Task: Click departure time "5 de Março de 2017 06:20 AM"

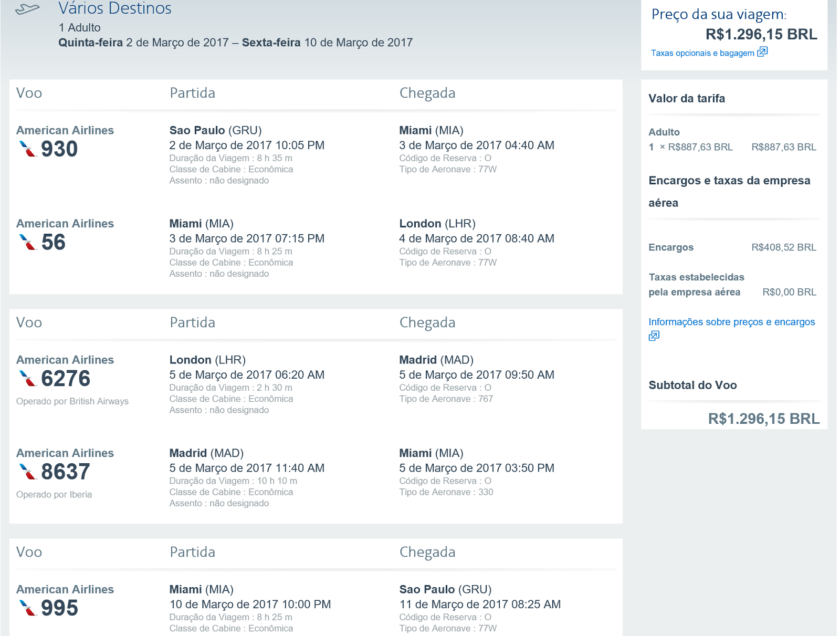Action: pos(247,375)
